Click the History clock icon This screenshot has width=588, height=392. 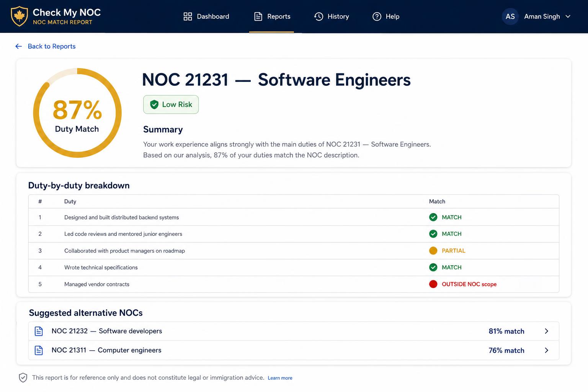318,16
